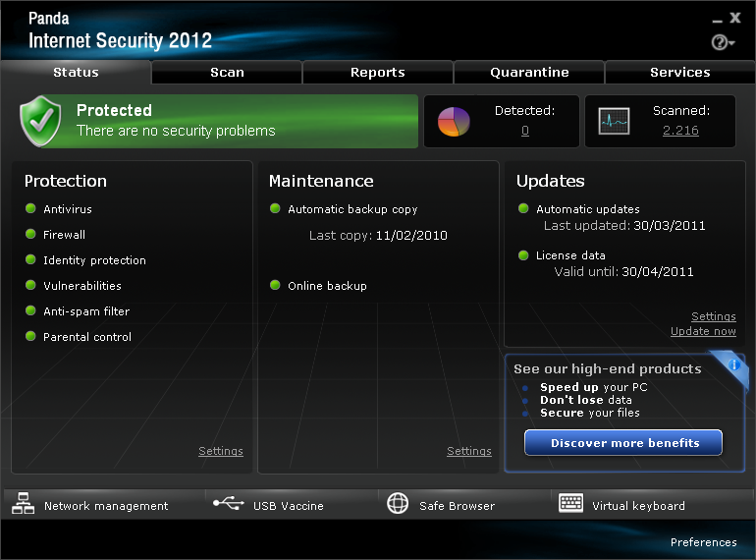756x560 pixels.
Task: Open the Safe Browser globe icon
Action: coord(398,505)
